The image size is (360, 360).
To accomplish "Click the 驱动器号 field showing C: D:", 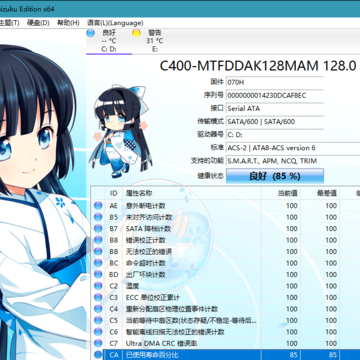I will point(275,135).
